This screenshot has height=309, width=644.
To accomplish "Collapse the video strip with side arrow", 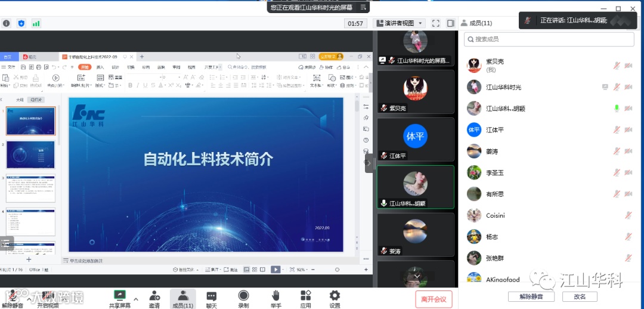I will 369,163.
